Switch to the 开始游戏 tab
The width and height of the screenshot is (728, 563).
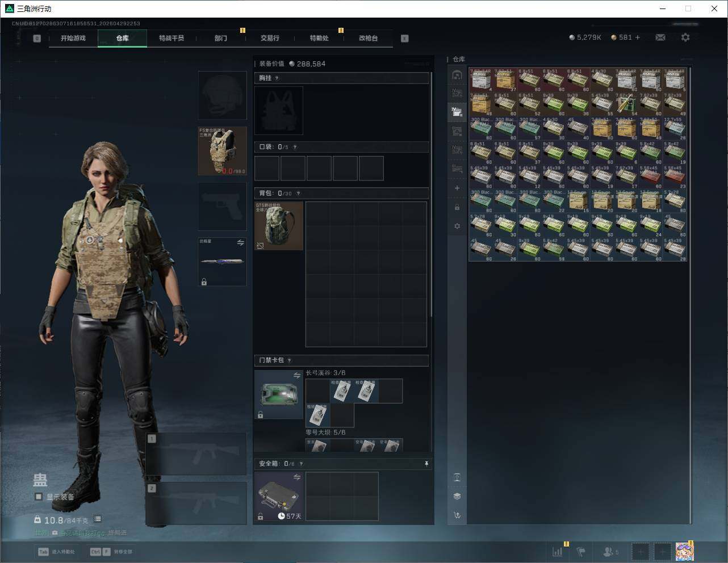(x=73, y=38)
